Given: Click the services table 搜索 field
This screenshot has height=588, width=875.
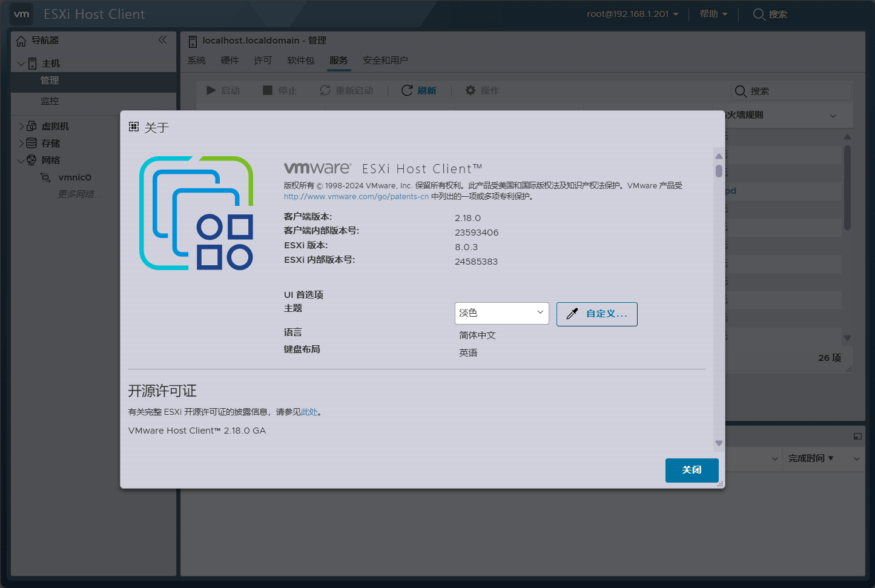Looking at the screenshot, I should coord(791,91).
